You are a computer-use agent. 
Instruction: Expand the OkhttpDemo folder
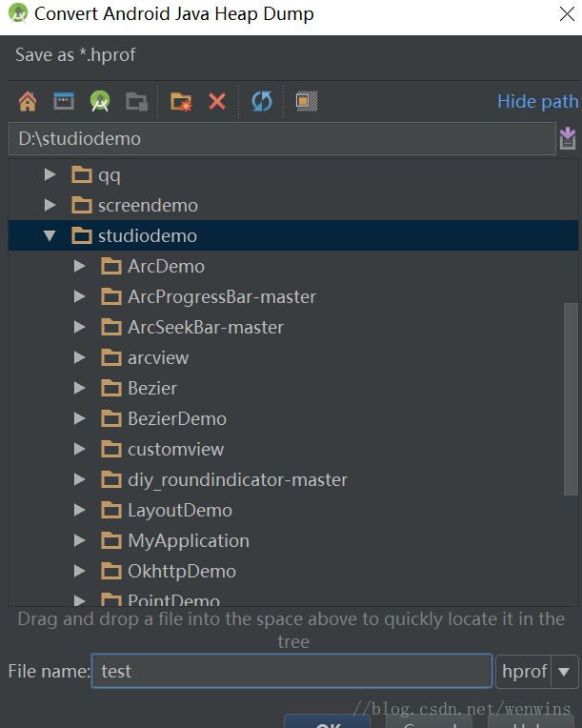(79, 571)
